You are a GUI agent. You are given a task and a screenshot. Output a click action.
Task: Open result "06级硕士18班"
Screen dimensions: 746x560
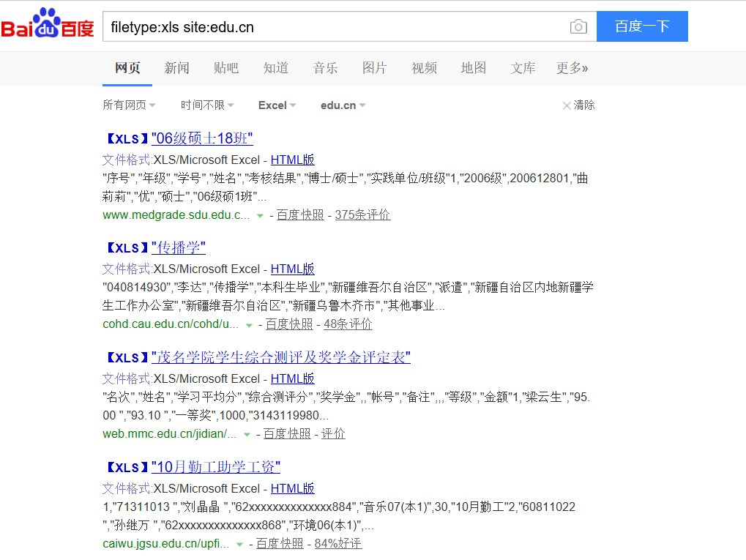(x=202, y=138)
